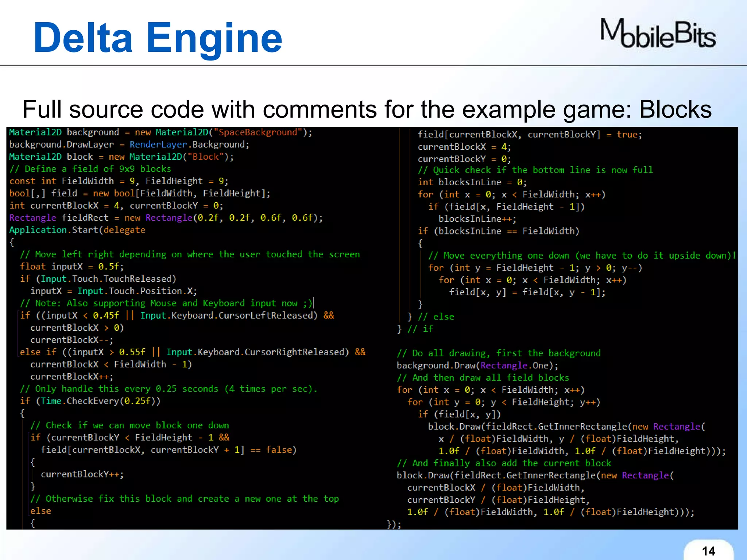Click 'const int FieldWidth = 9, FieldHeight = 9;'
747x560 pixels.
(119, 181)
